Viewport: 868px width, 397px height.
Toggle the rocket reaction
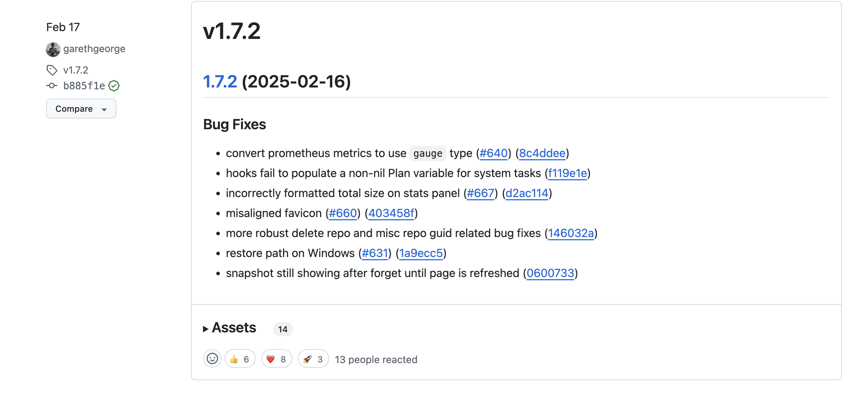(x=313, y=359)
